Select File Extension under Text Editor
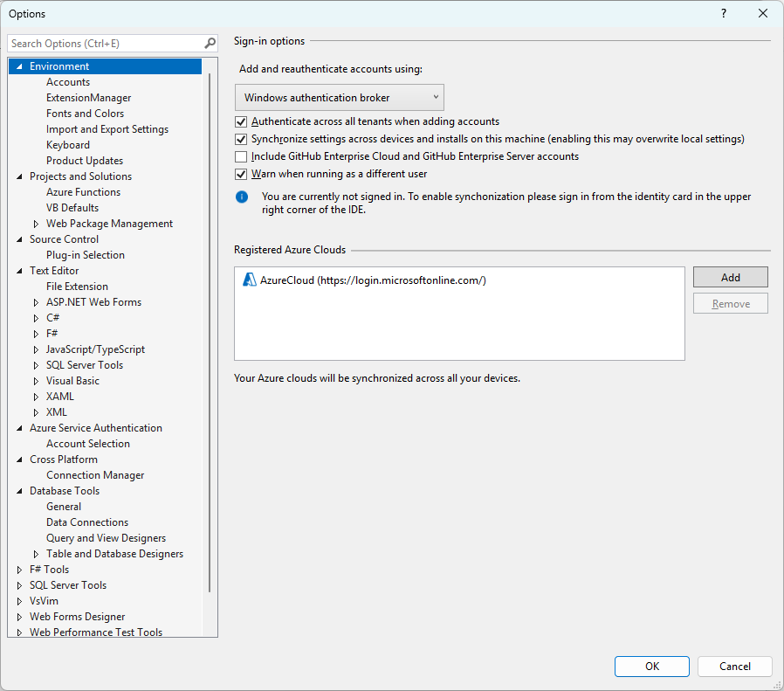The image size is (784, 691). point(77,287)
